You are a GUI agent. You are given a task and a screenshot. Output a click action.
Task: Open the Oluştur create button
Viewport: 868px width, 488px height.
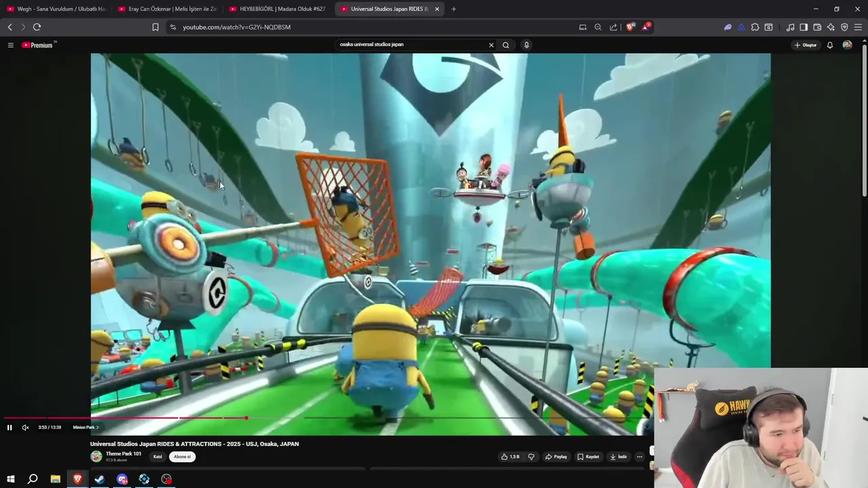(x=806, y=45)
